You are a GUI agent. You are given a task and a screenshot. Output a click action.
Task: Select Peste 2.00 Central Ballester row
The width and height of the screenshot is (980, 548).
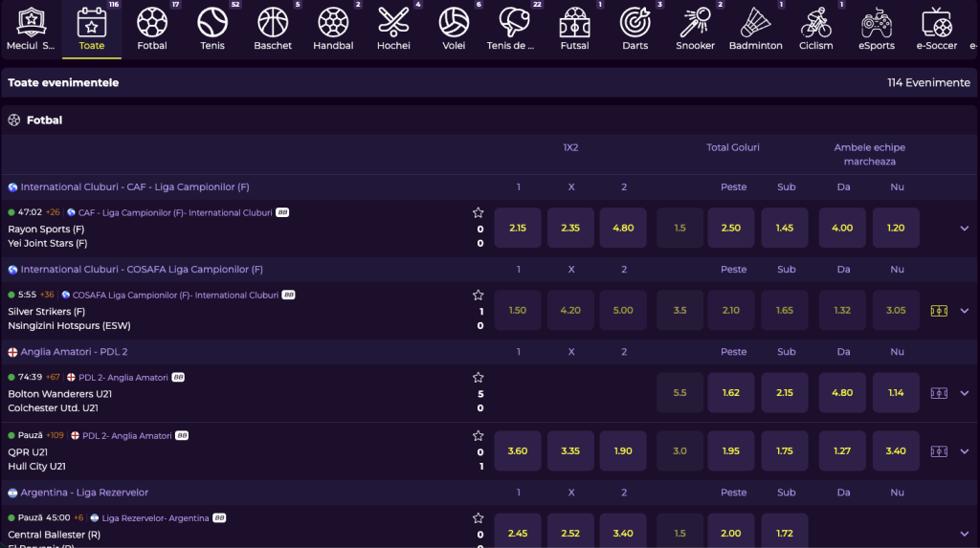(x=730, y=532)
